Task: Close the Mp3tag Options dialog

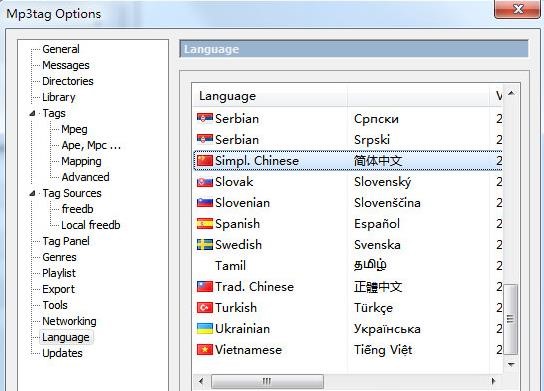Action: (518, 9)
